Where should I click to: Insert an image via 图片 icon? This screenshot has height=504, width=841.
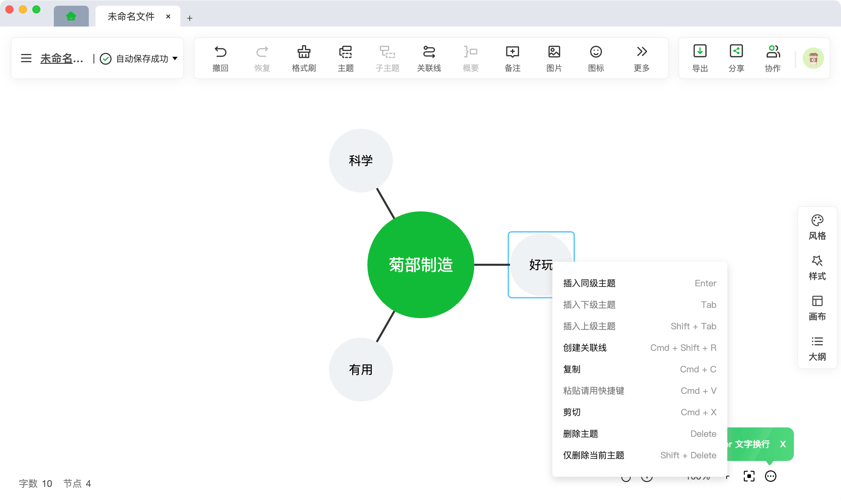click(x=554, y=52)
